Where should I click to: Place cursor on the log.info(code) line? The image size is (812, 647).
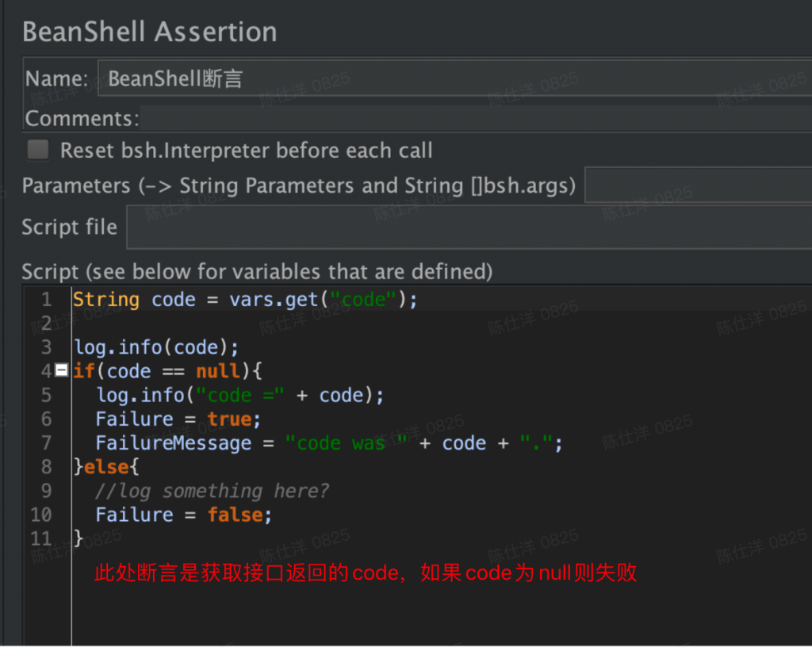(156, 347)
